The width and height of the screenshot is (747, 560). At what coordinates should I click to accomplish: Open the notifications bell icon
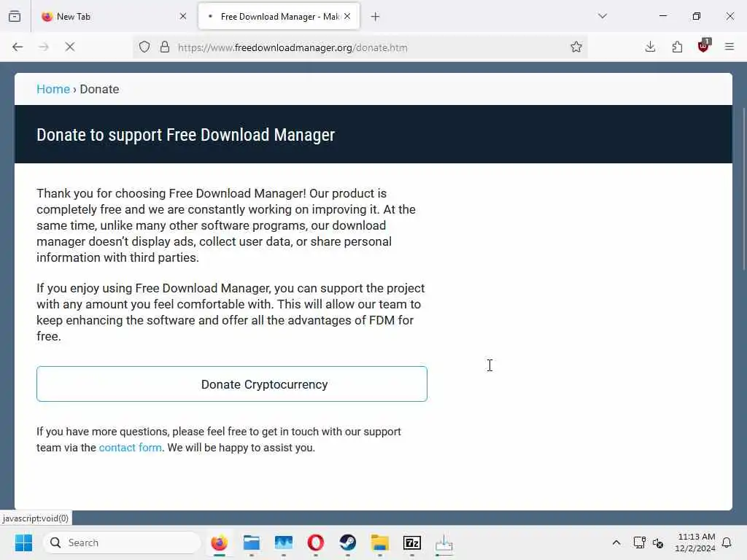[x=727, y=542]
